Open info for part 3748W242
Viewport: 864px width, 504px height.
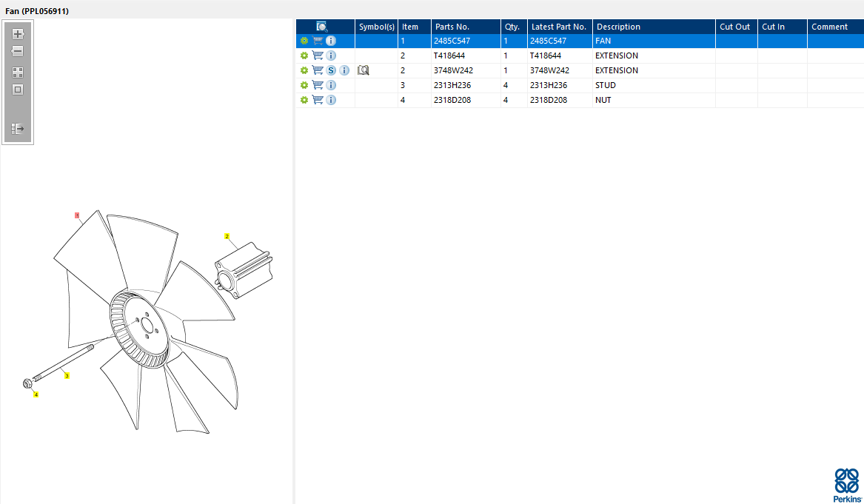tap(344, 70)
